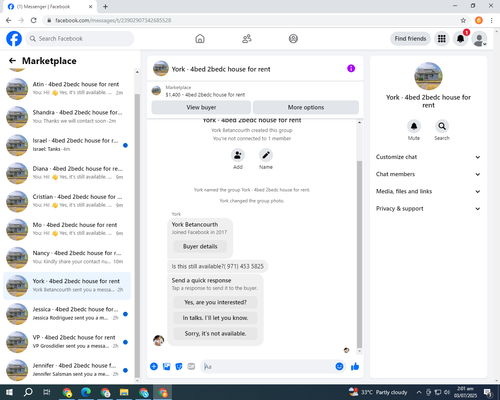
Task: Add people to the group chat
Action: coord(238,155)
